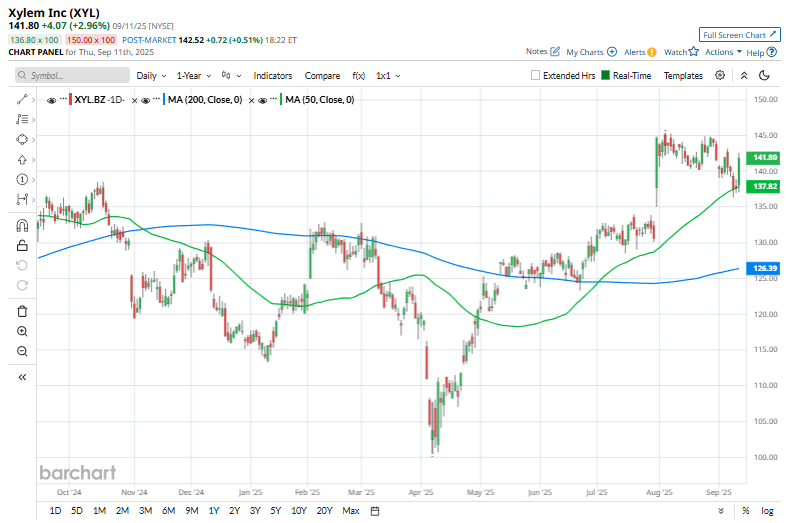Redo the last chart action
The height and width of the screenshot is (523, 786).
pyautogui.click(x=22, y=285)
